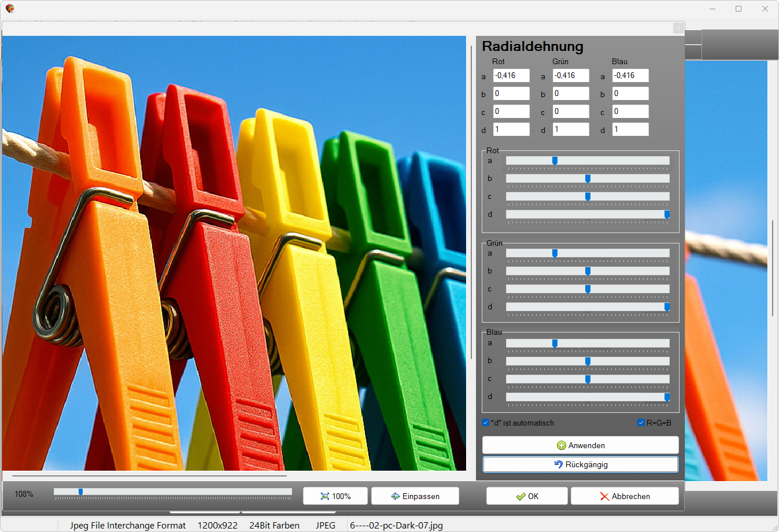Screen dimensions: 779x532
Task: Click the application icon in title bar
Action: pyautogui.click(x=10, y=9)
